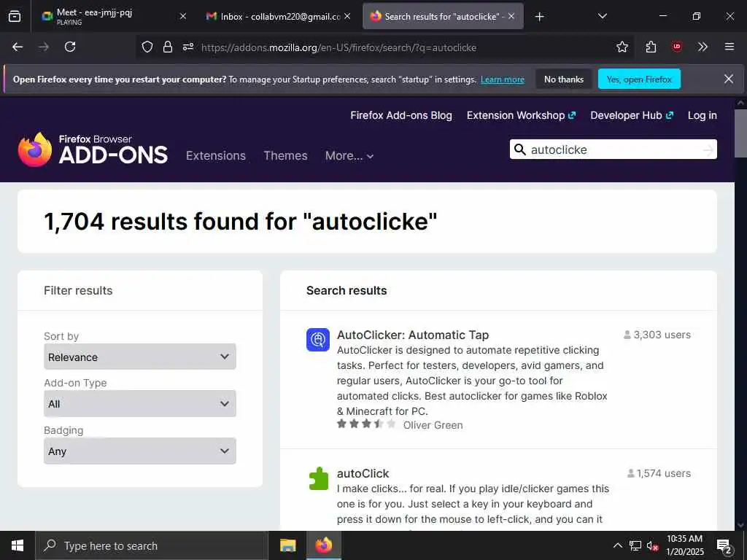
Task: Submit search with the arrow button
Action: click(708, 150)
